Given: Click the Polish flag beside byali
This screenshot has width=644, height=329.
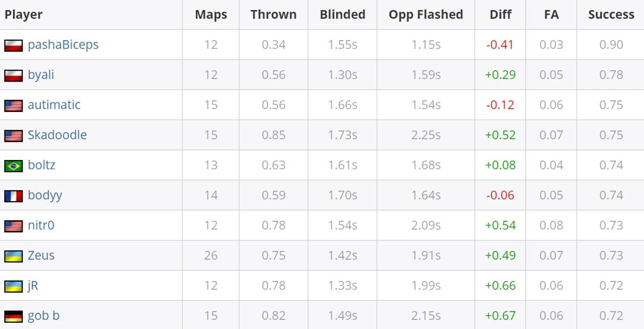Looking at the screenshot, I should click(14, 75).
